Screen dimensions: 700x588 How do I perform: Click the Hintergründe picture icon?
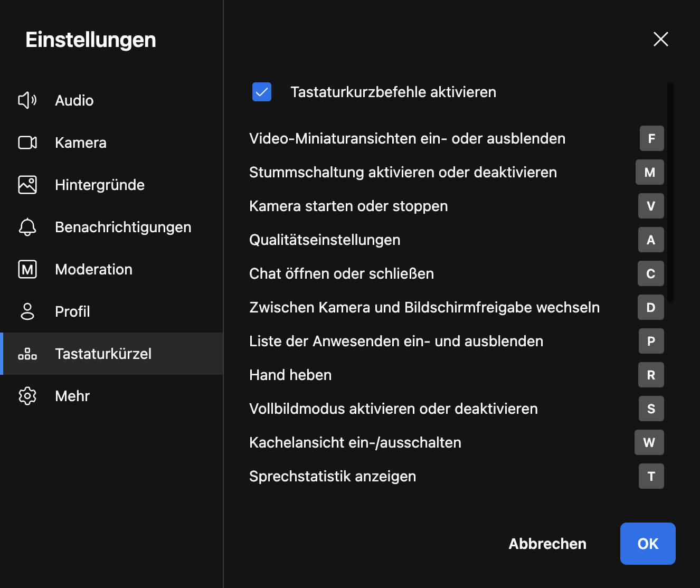point(27,185)
